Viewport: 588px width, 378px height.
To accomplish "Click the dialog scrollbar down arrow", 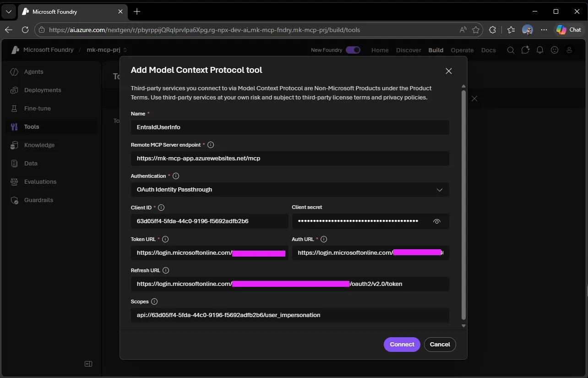I will (x=463, y=326).
